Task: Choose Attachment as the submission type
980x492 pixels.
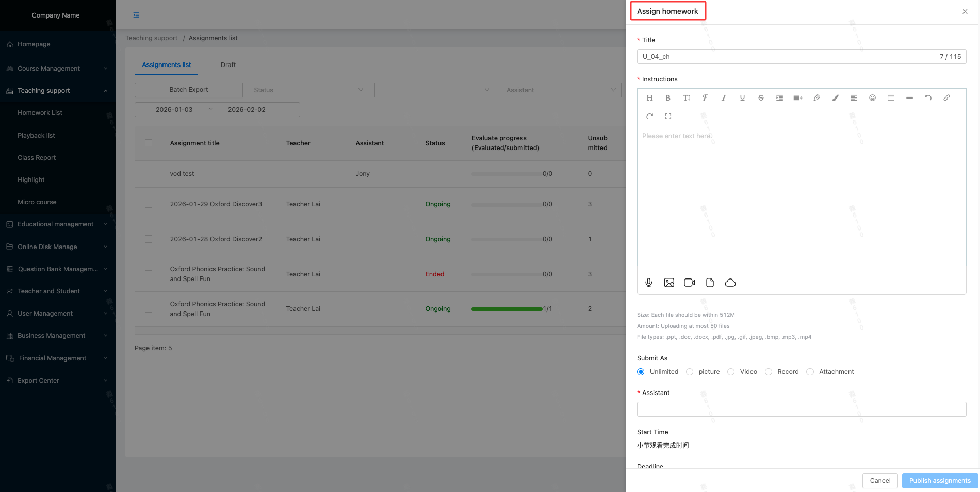Action: pyautogui.click(x=810, y=372)
